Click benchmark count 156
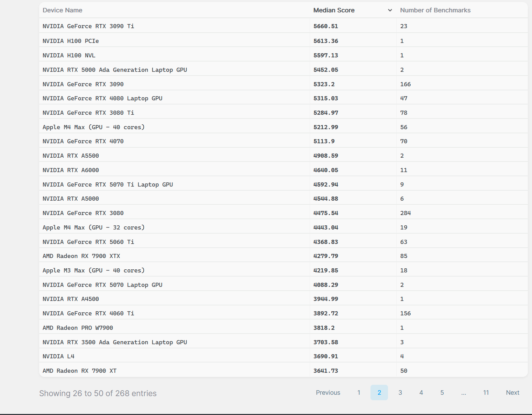This screenshot has width=532, height=415. pyautogui.click(x=406, y=313)
